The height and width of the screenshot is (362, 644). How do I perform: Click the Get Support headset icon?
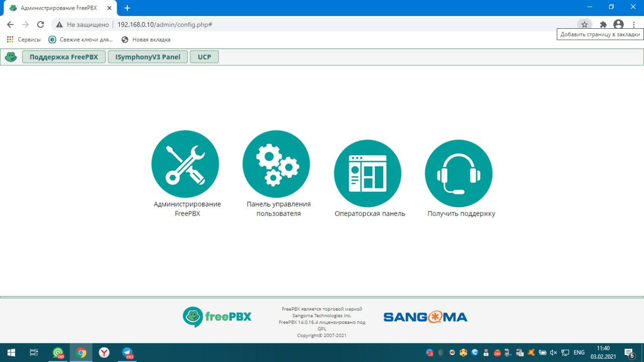[459, 173]
